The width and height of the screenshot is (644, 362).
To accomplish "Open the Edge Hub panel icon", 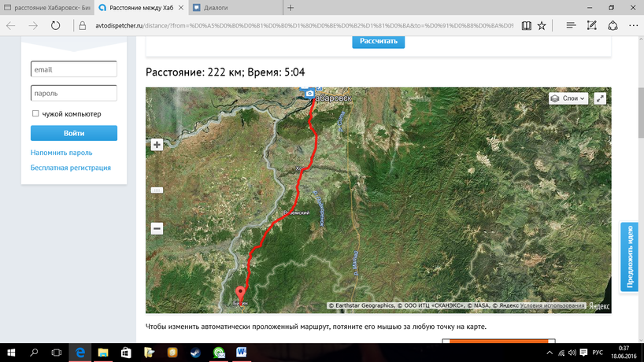I will click(571, 26).
